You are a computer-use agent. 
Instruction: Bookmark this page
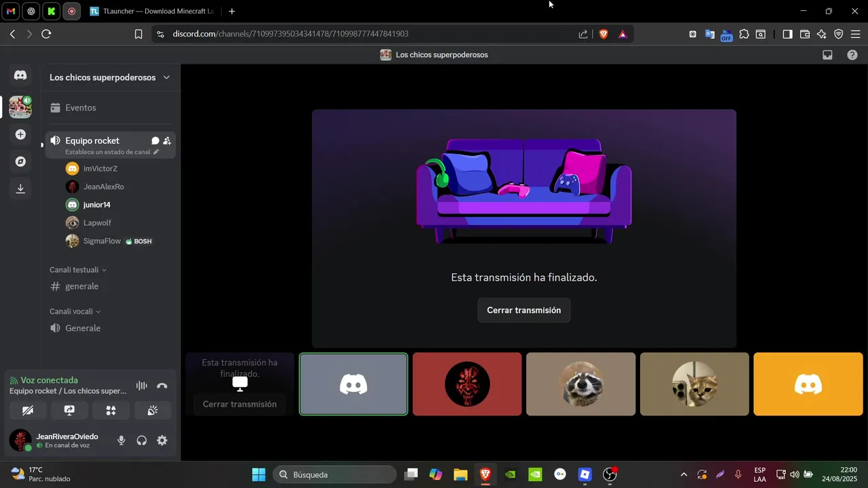pos(138,34)
